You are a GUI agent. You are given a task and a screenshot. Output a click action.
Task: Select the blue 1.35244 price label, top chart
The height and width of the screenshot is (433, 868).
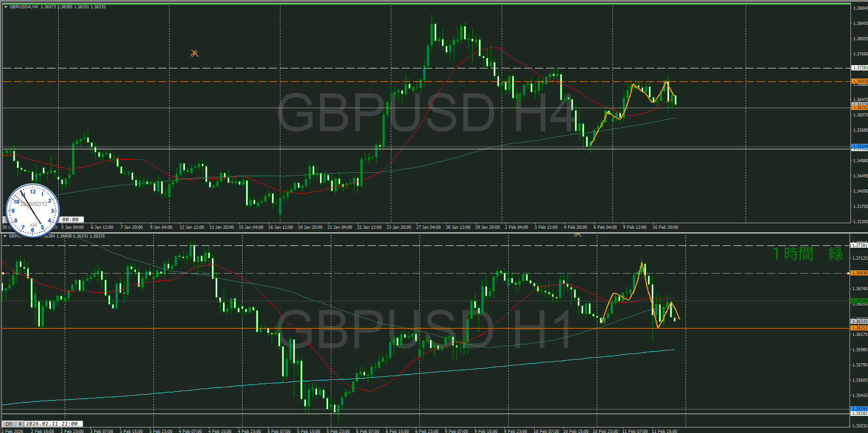[x=859, y=146]
